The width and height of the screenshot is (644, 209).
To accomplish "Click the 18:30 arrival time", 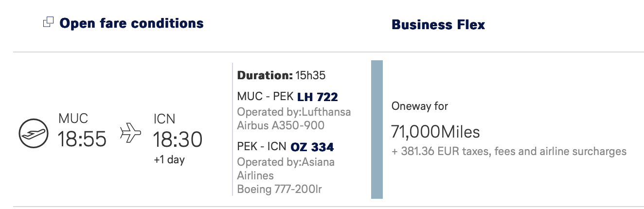I will tap(178, 140).
